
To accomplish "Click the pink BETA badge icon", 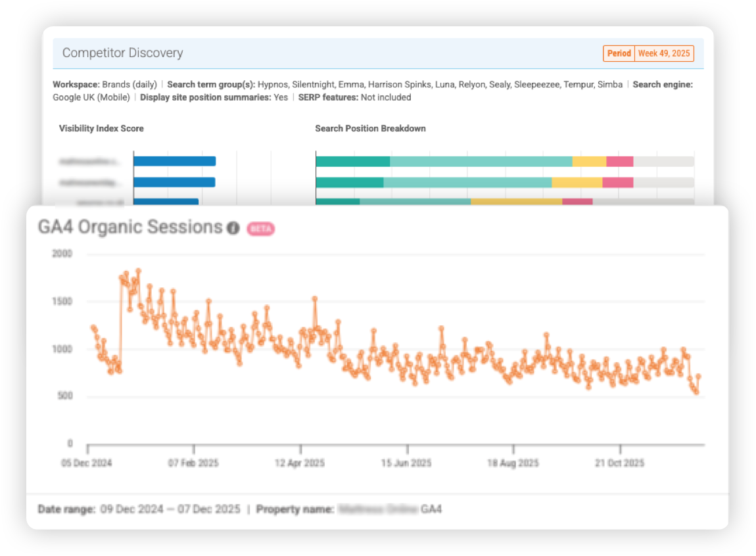I will click(x=260, y=228).
